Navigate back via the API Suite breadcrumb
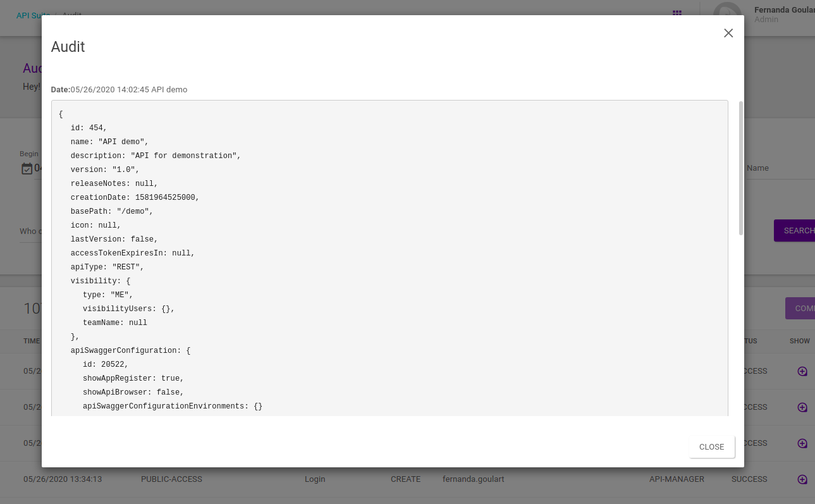Image resolution: width=815 pixels, height=504 pixels. [33, 15]
